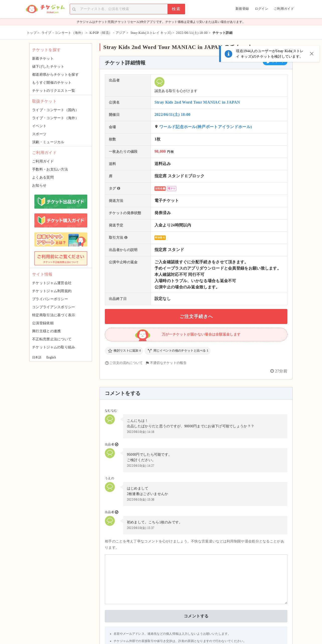This screenshot has height=644, width=322.
Task: Open the 新着チケットアラート banner
Action: [61, 239]
